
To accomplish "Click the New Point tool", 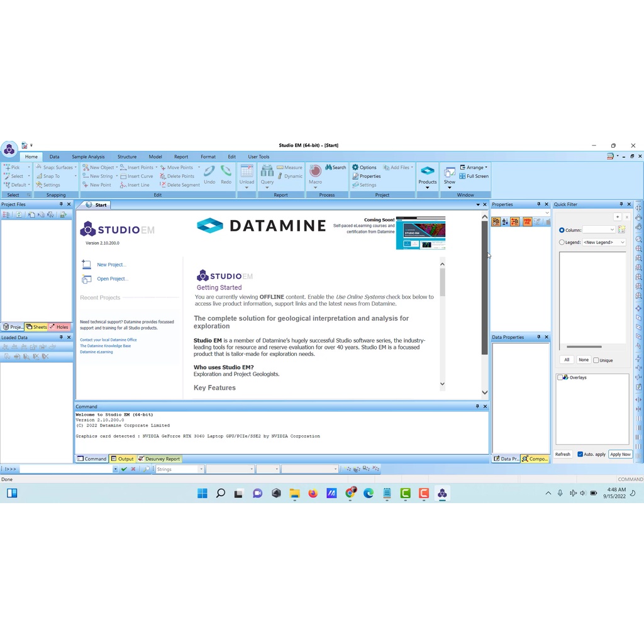I will click(97, 185).
